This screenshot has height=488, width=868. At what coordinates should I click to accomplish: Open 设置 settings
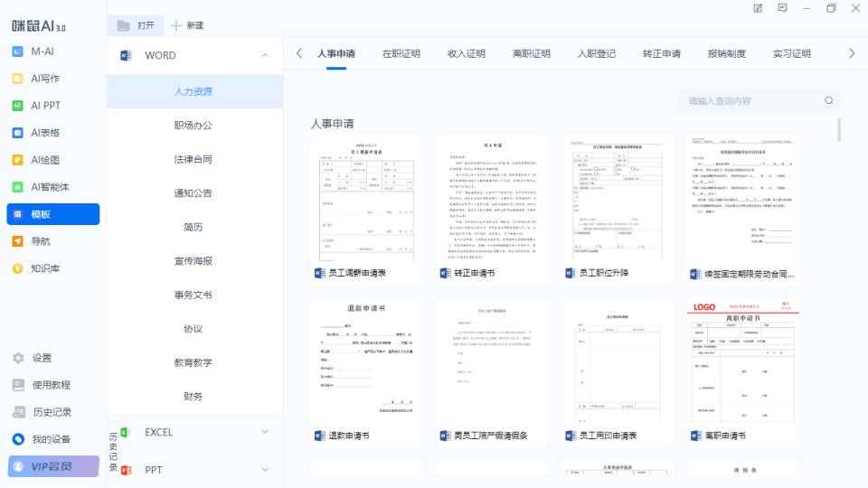click(x=42, y=358)
